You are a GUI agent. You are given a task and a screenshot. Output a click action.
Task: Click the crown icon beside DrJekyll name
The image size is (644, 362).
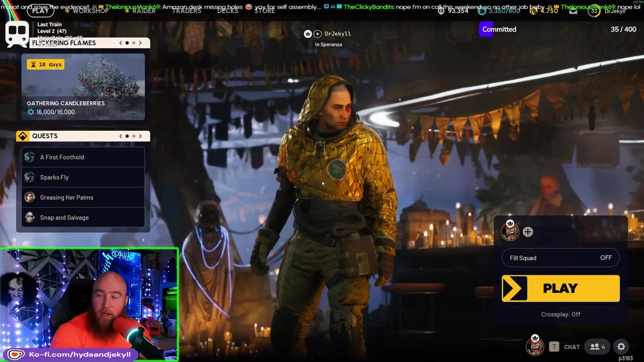click(308, 34)
